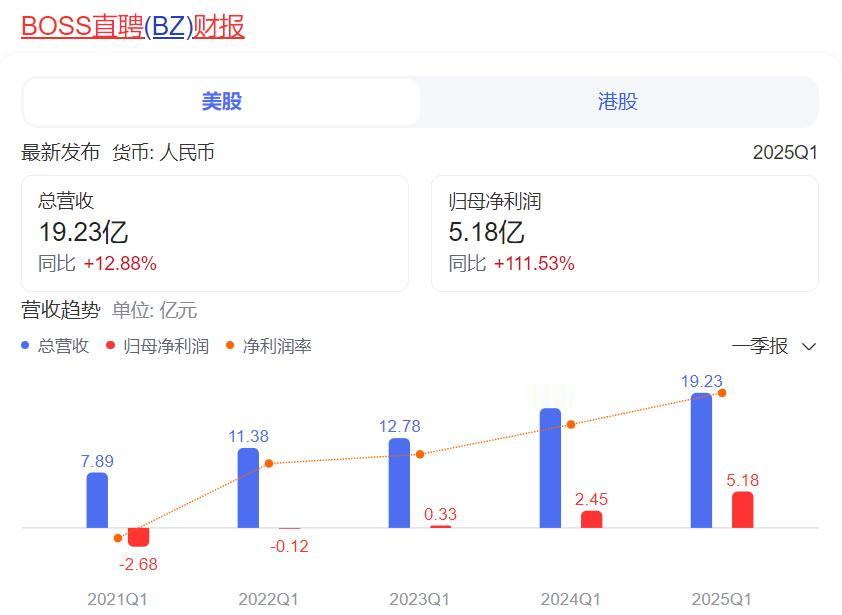The height and width of the screenshot is (615, 842).
Task: Click the 单位: 亿元 unit text
Action: [155, 310]
